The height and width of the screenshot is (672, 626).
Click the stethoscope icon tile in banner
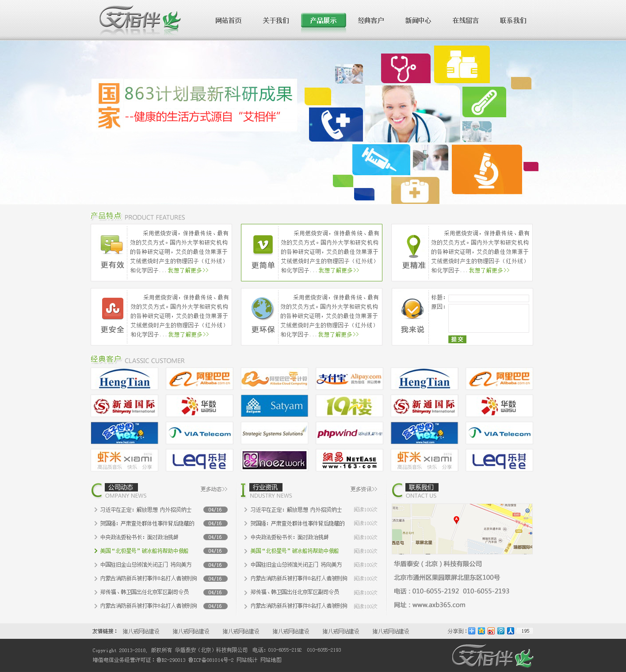405,68
